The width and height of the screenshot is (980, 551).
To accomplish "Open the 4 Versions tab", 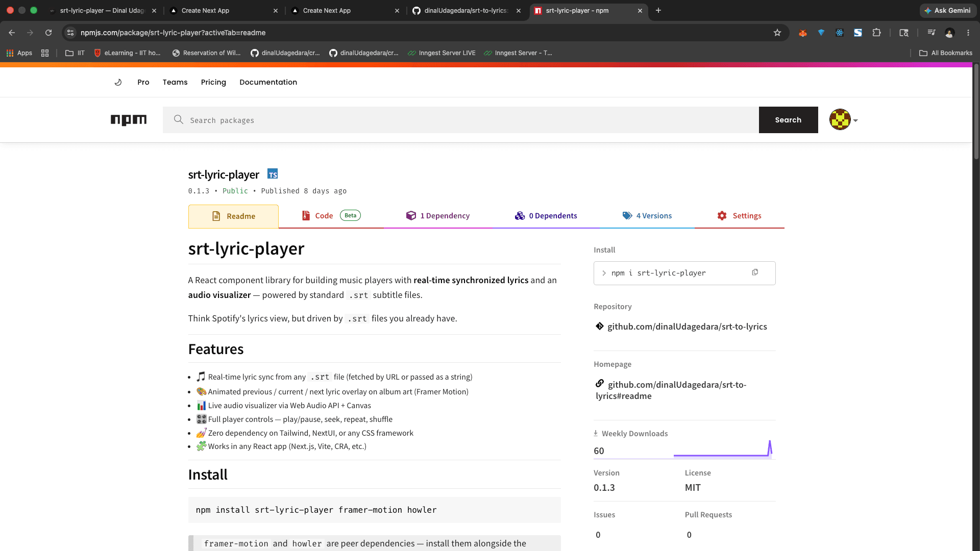I will tap(647, 216).
